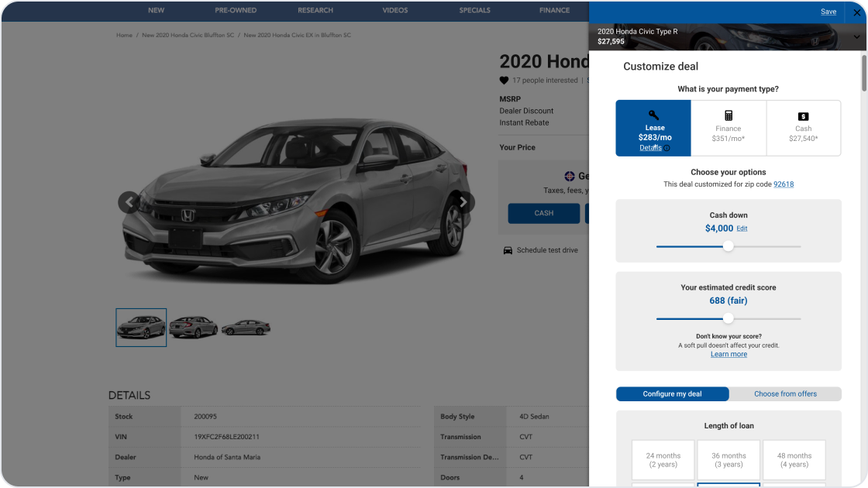Show previous car photo arrow
The width and height of the screenshot is (868, 488).
point(129,202)
